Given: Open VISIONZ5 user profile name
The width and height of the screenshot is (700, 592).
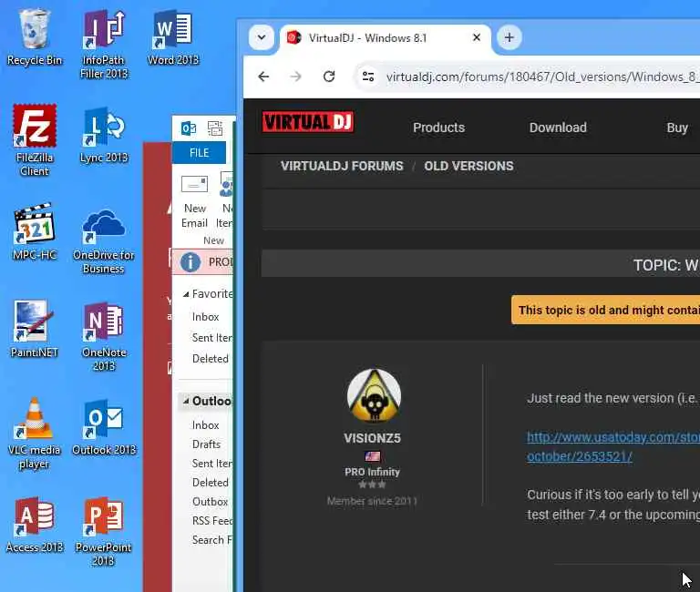Looking at the screenshot, I should click(372, 438).
